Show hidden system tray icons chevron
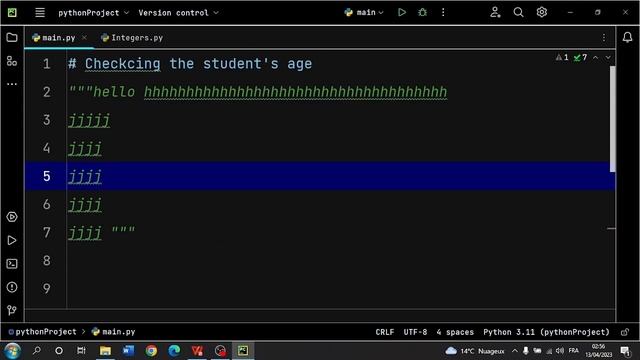 pyautogui.click(x=515, y=351)
